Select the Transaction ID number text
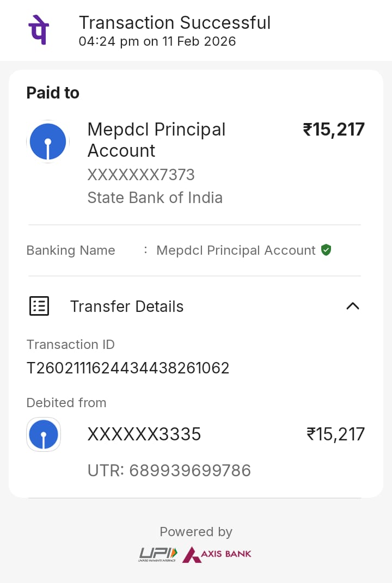The width and height of the screenshot is (392, 583). (x=128, y=368)
